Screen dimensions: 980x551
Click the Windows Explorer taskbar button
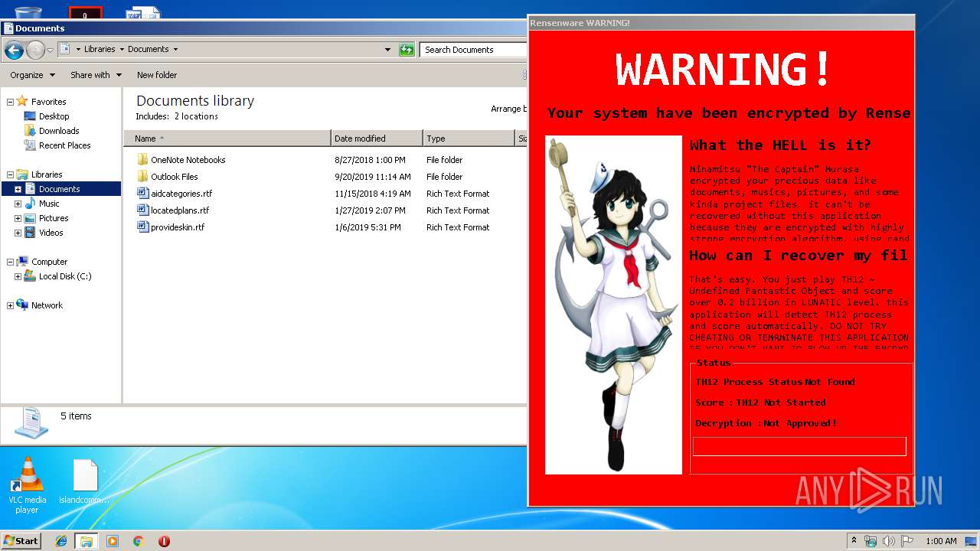pyautogui.click(x=87, y=541)
